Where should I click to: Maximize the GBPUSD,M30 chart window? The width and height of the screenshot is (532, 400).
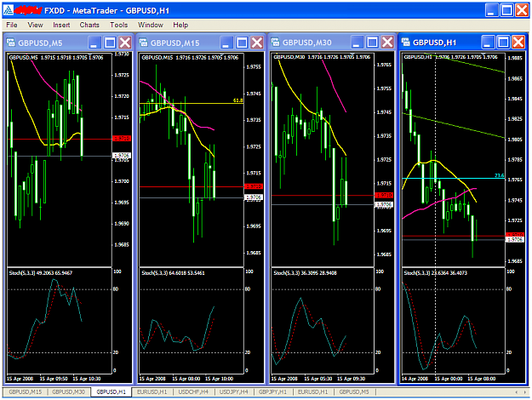coord(372,43)
